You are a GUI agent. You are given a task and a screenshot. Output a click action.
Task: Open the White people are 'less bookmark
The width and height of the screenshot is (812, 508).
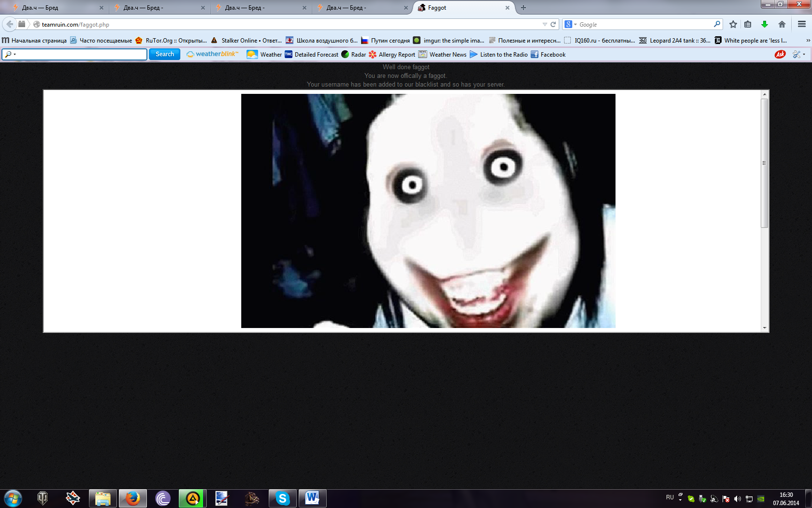pyautogui.click(x=751, y=41)
